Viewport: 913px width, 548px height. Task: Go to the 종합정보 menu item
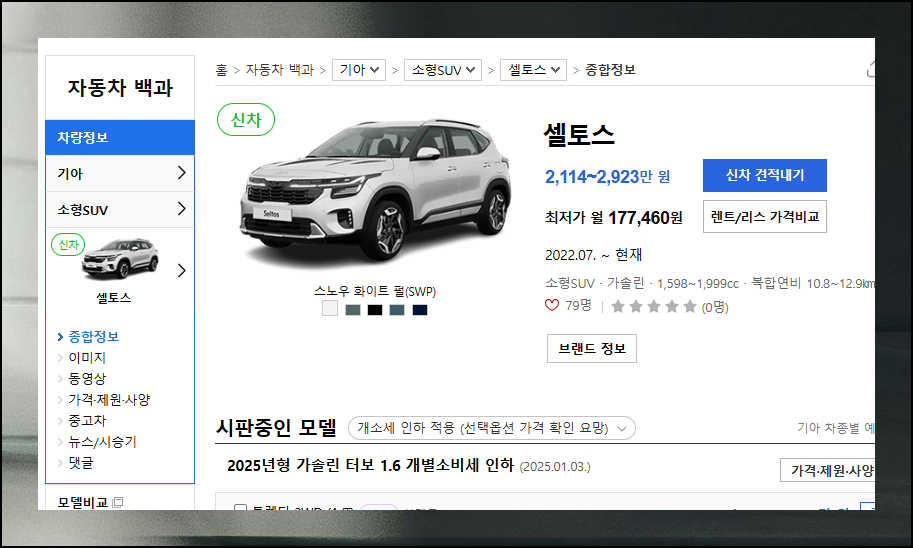(93, 337)
